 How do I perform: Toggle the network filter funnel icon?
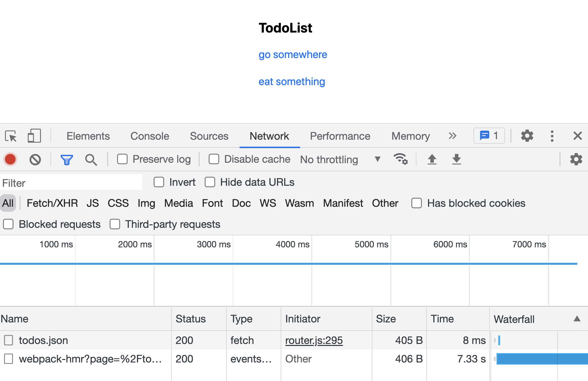click(x=67, y=159)
